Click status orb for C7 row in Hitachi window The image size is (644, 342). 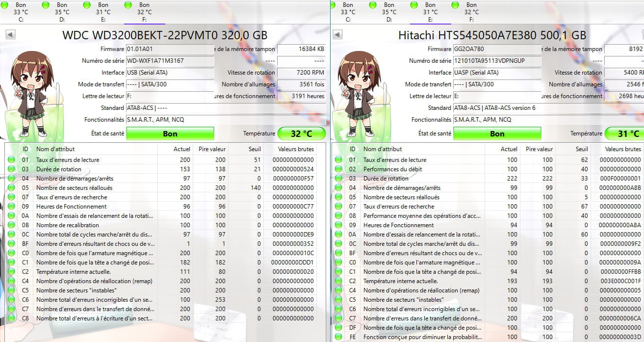338,318
